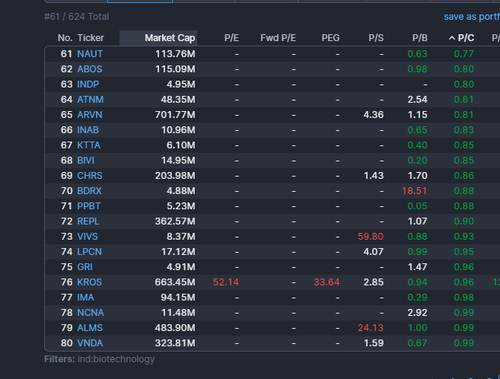Open BIVI ticker link

(x=86, y=160)
